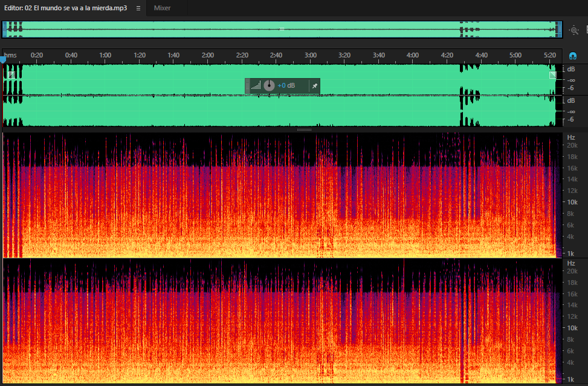The height and width of the screenshot is (386, 588).
Task: Click the 5:20 mark on time ruler
Action: [x=550, y=55]
